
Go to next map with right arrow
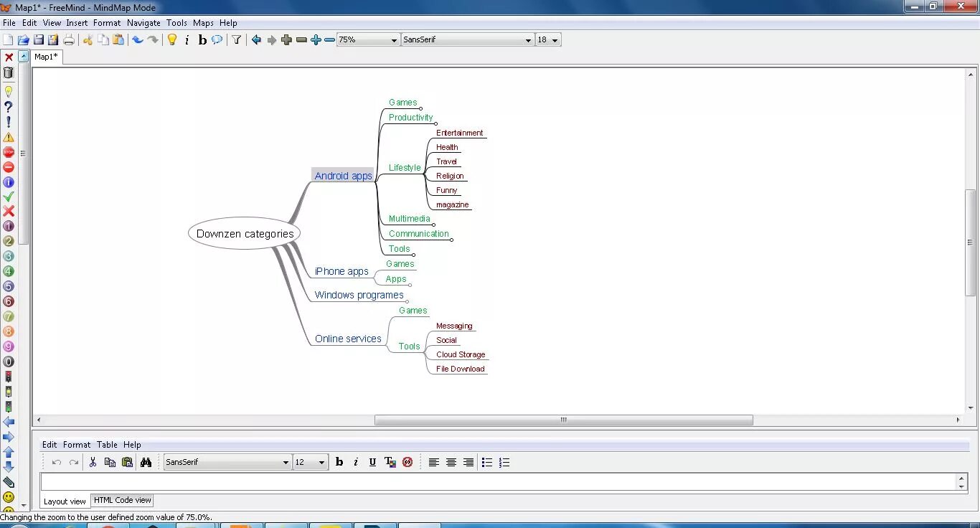point(272,40)
